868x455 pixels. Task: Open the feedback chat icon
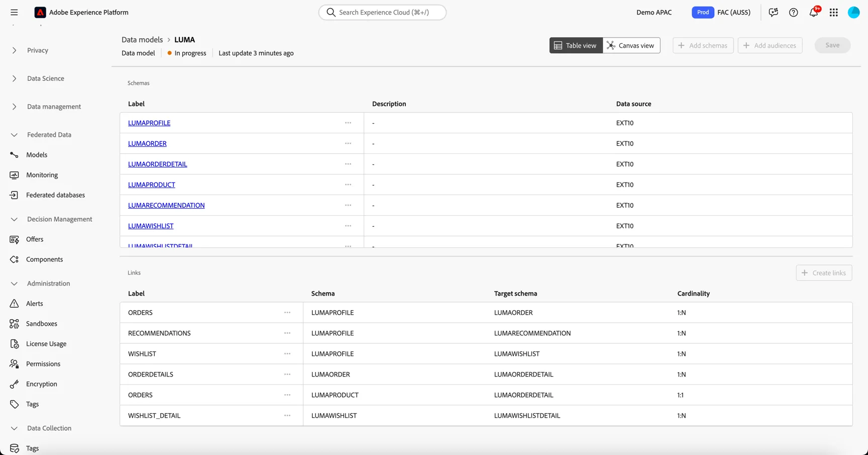pyautogui.click(x=773, y=12)
